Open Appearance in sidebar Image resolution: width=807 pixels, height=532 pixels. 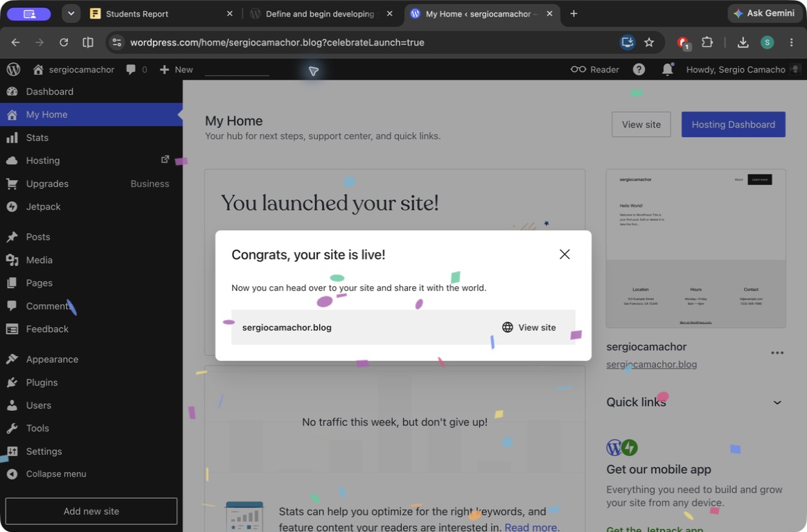coord(91,359)
